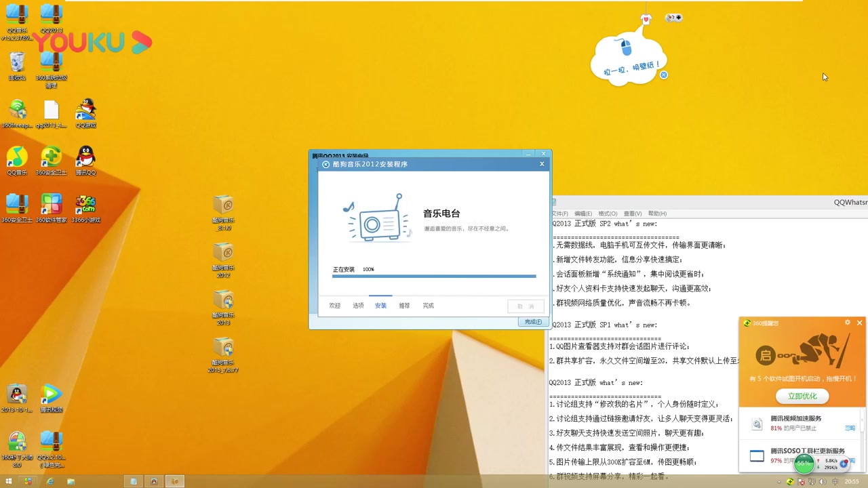Viewport: 868px width, 488px height.
Task: Open the 3366小游戏 shortcut
Action: (85, 208)
